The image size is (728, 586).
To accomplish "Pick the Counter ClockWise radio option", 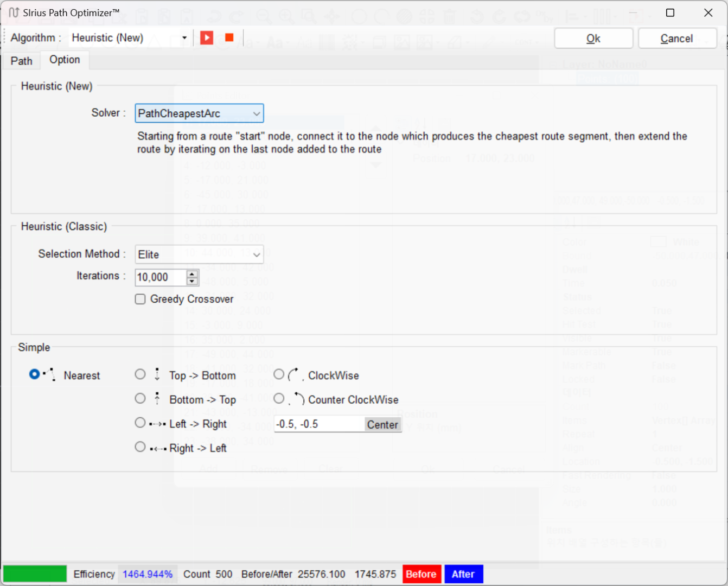I will pyautogui.click(x=279, y=398).
